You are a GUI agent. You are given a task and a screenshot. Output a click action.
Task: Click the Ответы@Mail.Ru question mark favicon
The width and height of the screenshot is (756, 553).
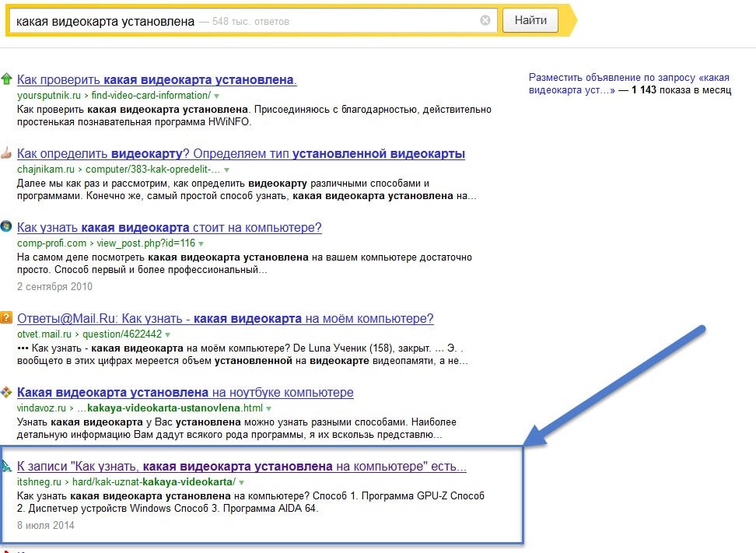tap(6, 318)
